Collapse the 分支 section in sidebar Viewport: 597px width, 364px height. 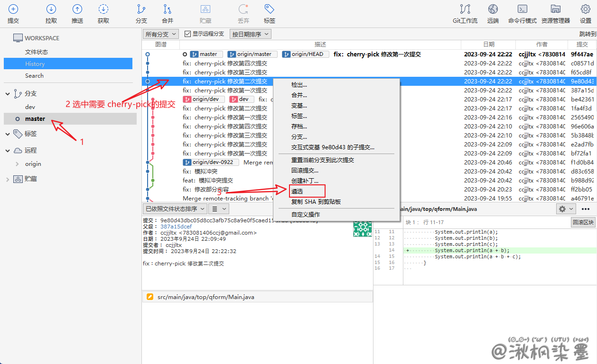click(8, 94)
